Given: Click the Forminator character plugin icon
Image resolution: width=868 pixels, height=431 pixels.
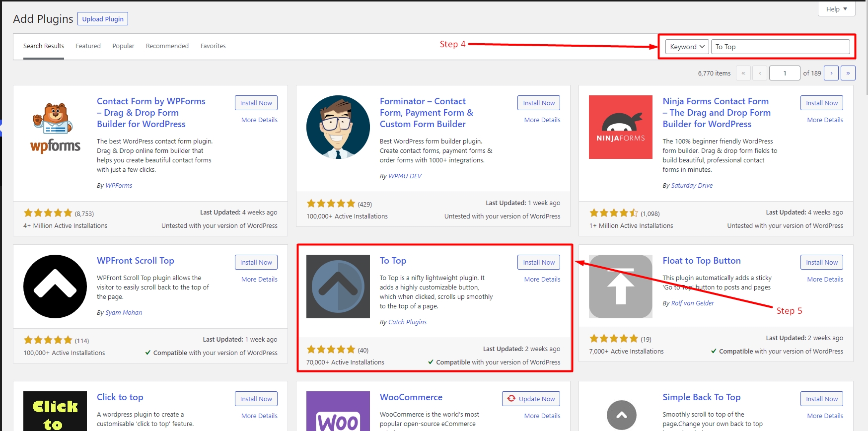Looking at the screenshot, I should pos(338,127).
